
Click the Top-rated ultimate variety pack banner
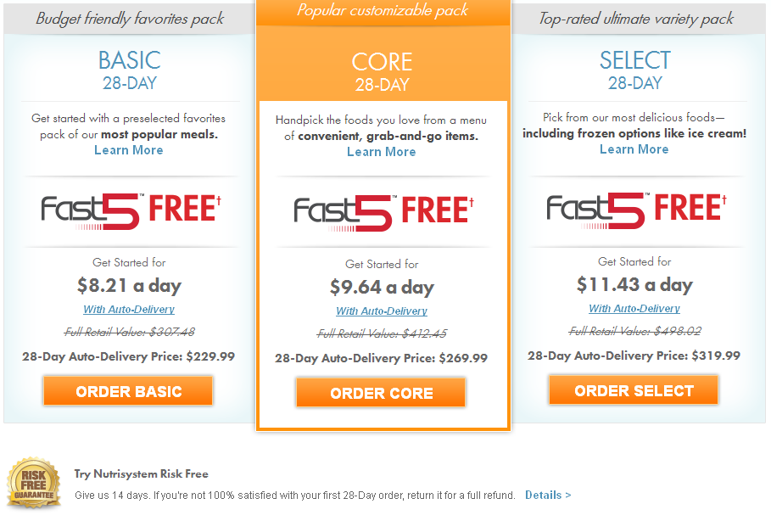(636, 20)
